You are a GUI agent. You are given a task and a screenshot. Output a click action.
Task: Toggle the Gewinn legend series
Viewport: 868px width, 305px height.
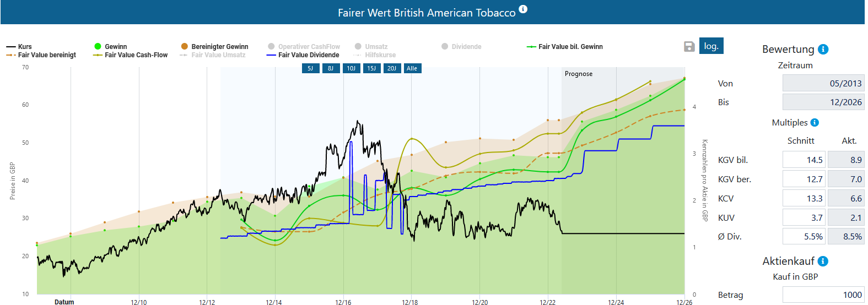pos(111,47)
